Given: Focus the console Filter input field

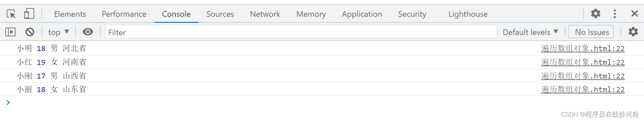Looking at the screenshot, I should pos(301,32).
